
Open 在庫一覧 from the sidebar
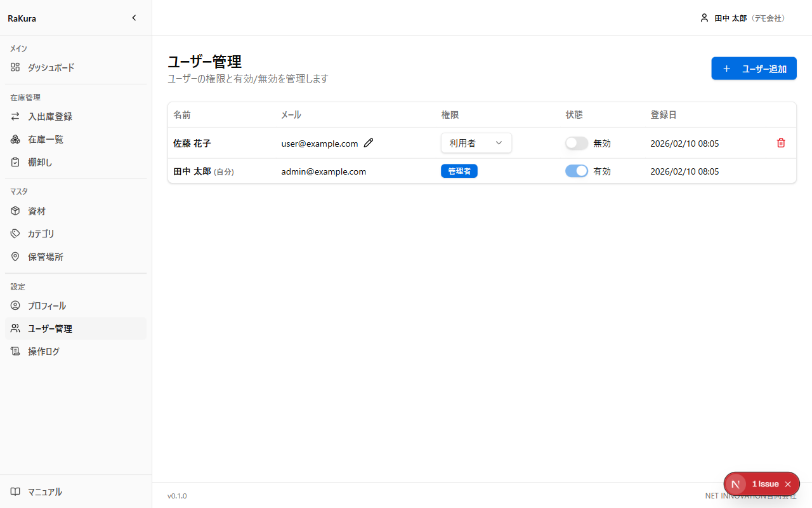(x=76, y=139)
